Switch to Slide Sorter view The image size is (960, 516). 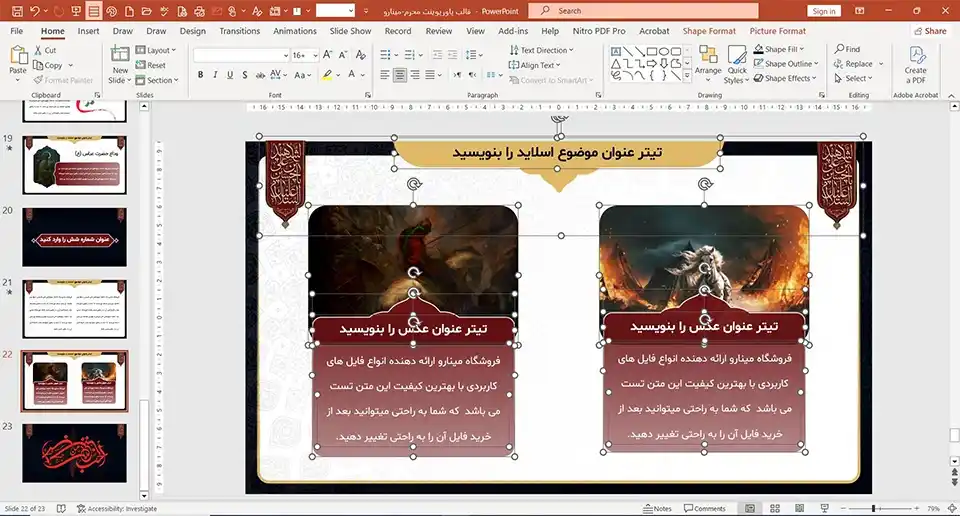[x=774, y=509]
